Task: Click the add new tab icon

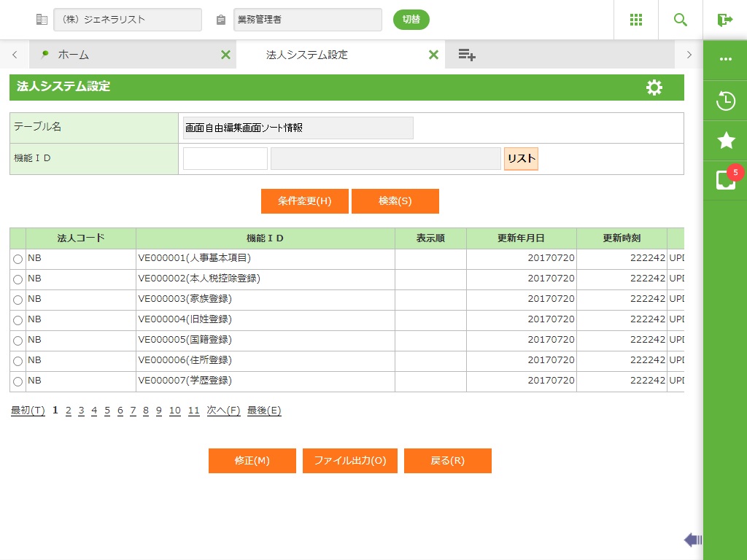Action: 467,55
